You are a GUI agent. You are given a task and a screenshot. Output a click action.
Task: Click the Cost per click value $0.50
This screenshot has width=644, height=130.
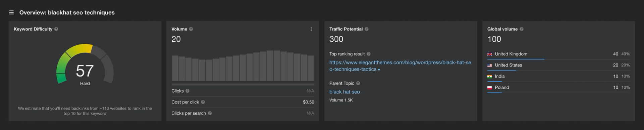tap(309, 102)
